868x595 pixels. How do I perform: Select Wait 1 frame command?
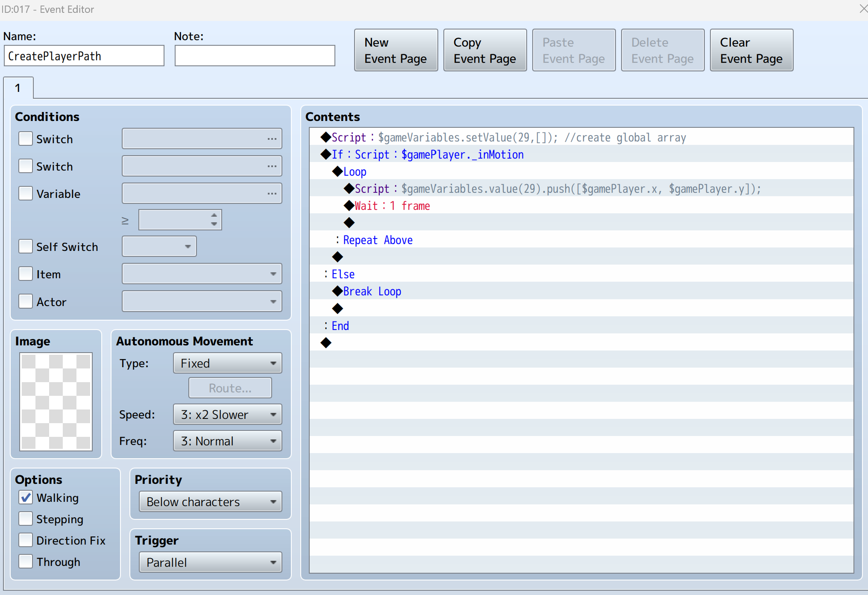(581, 206)
